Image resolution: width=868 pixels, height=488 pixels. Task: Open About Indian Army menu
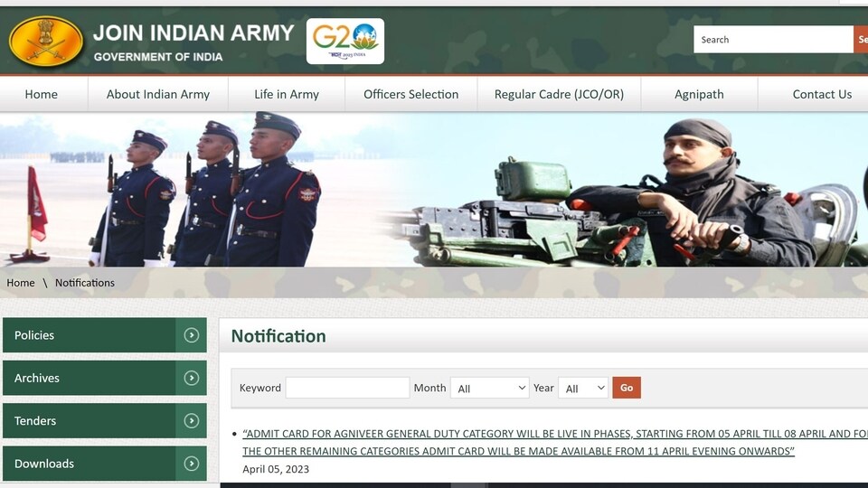tap(157, 94)
